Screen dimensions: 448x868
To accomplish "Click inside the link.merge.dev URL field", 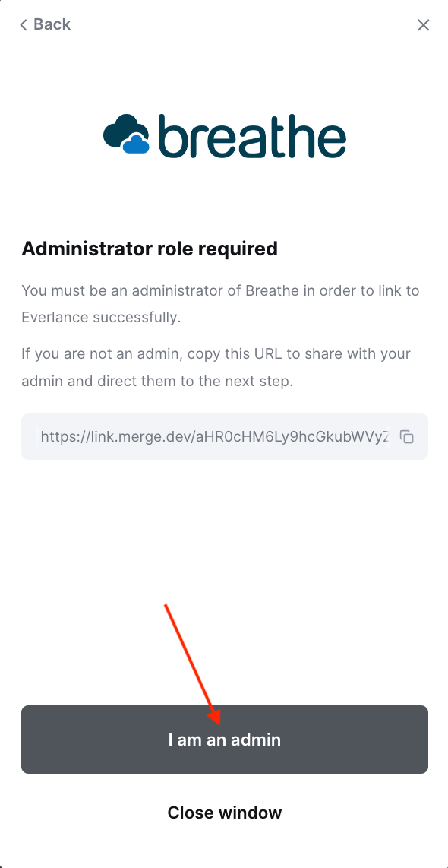I will point(225,437).
